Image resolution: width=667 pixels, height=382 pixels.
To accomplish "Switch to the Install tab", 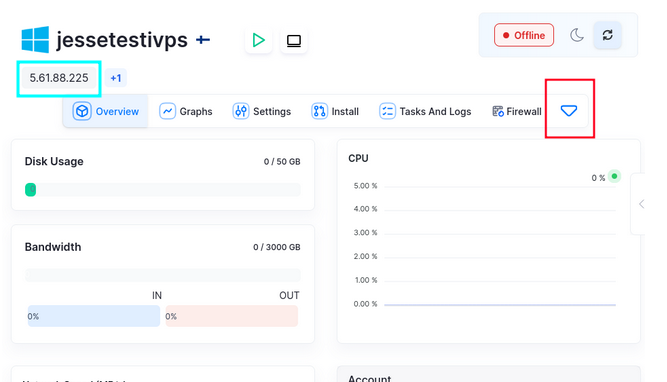I will (x=335, y=111).
